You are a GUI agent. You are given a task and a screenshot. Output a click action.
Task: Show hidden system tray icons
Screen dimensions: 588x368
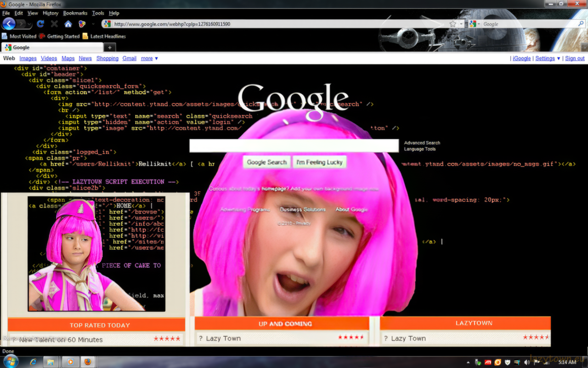click(468, 362)
